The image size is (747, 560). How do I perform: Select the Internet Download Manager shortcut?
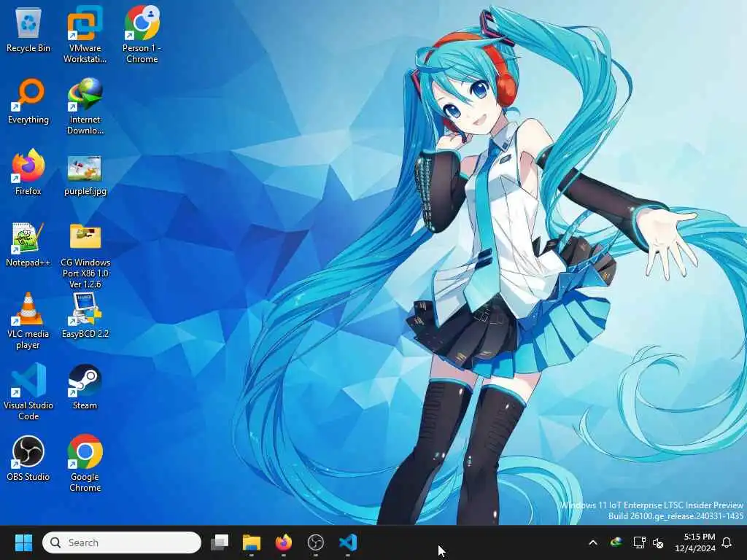(85, 106)
